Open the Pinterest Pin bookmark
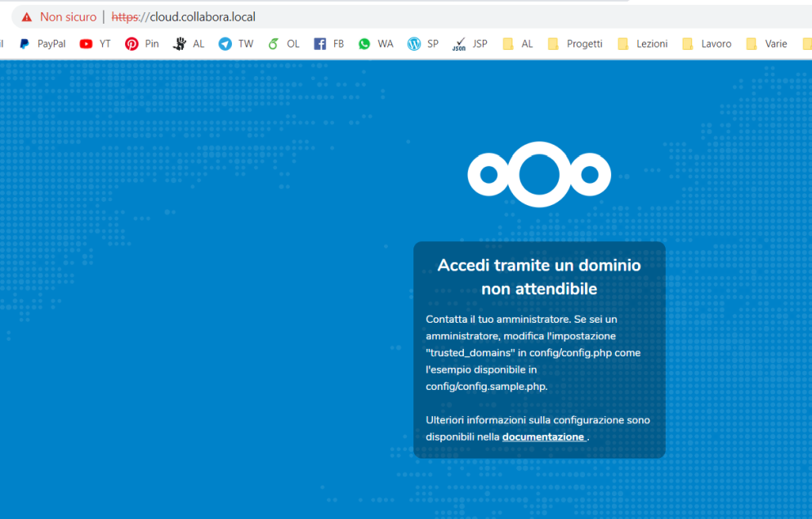Image resolution: width=812 pixels, height=519 pixels. (x=142, y=44)
